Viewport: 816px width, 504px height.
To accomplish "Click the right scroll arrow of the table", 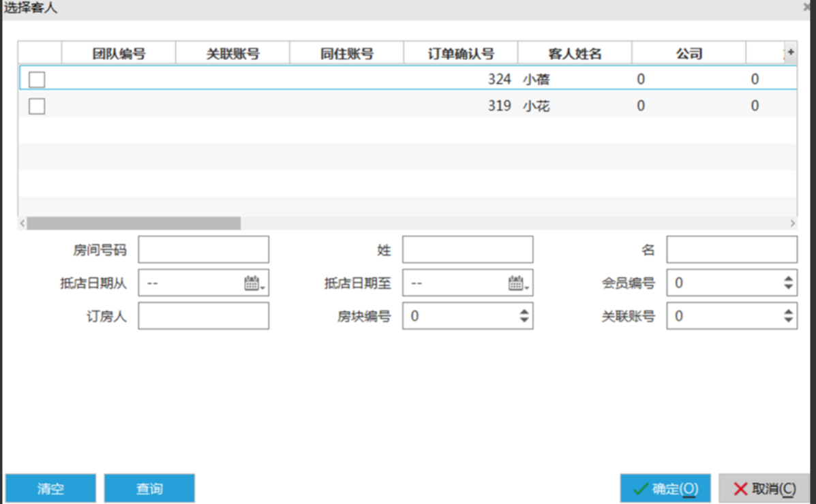I will click(792, 223).
